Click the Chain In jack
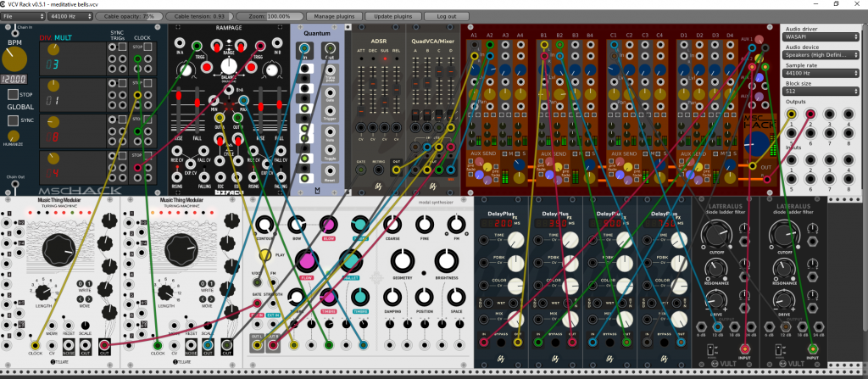 coord(14,33)
